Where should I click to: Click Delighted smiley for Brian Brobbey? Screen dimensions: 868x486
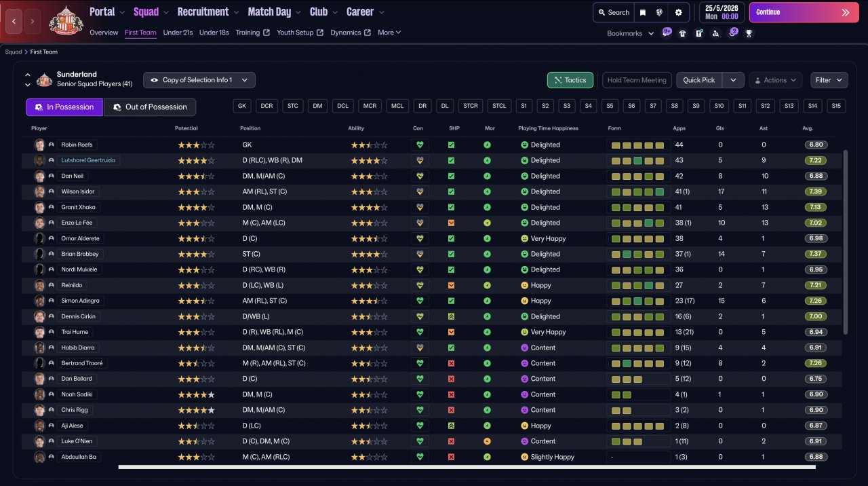tap(524, 254)
